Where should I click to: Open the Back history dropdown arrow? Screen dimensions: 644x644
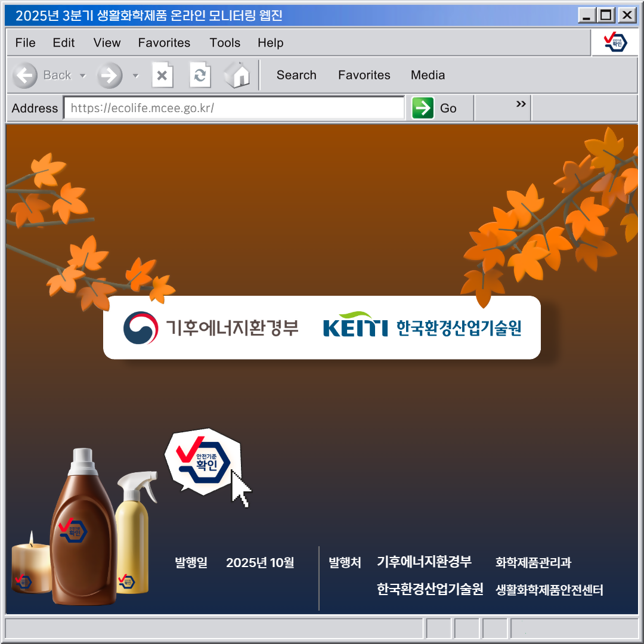tap(83, 76)
